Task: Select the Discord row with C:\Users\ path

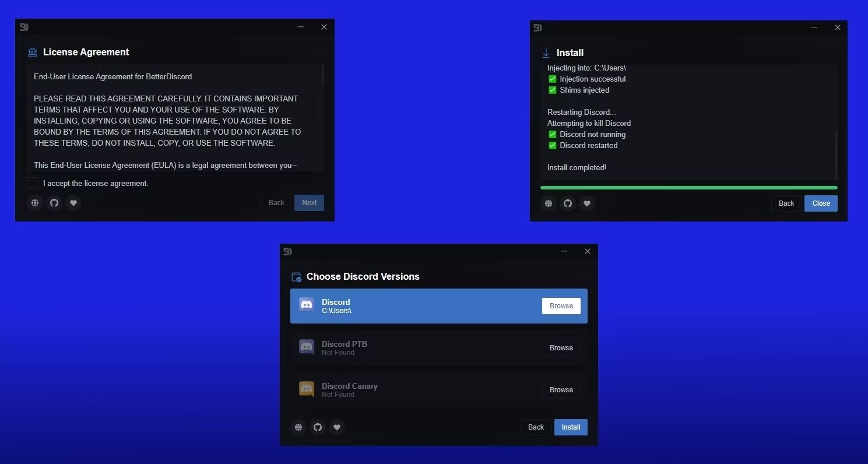Action: coord(439,306)
